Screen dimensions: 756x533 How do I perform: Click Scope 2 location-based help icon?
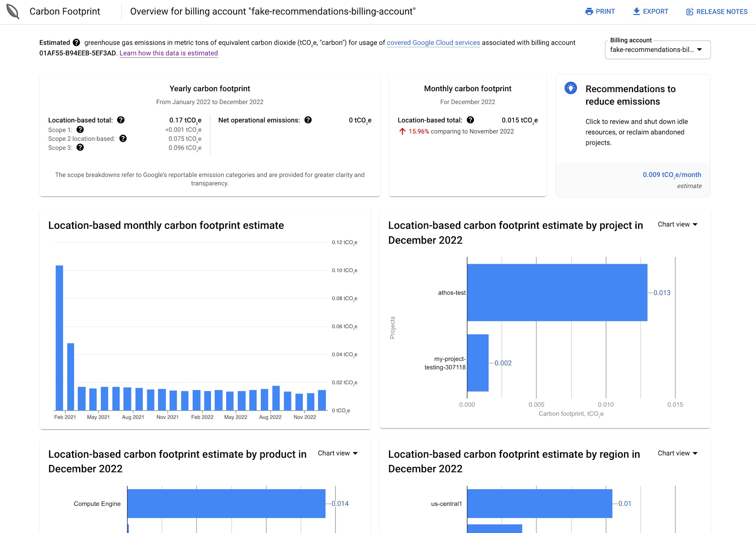point(123,138)
